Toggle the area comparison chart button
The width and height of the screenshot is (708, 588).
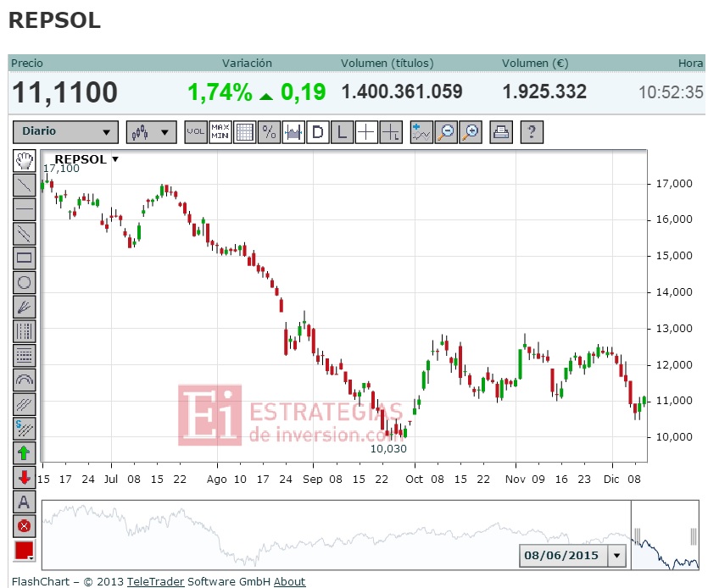coord(293,132)
